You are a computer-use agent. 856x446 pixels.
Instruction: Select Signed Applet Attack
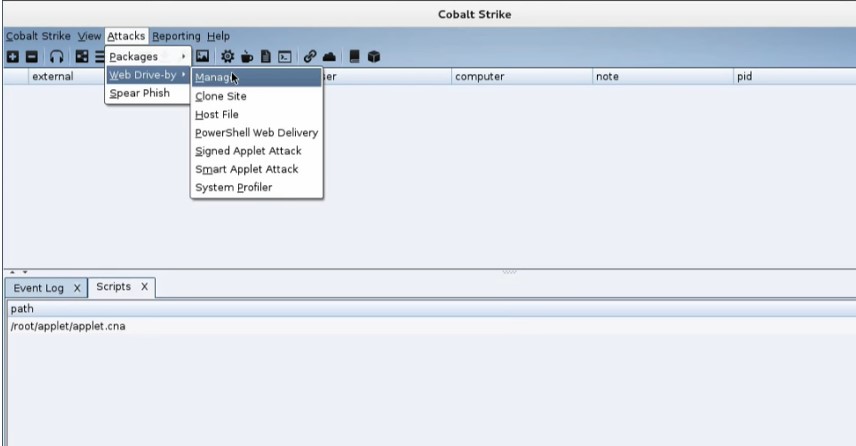click(257, 151)
